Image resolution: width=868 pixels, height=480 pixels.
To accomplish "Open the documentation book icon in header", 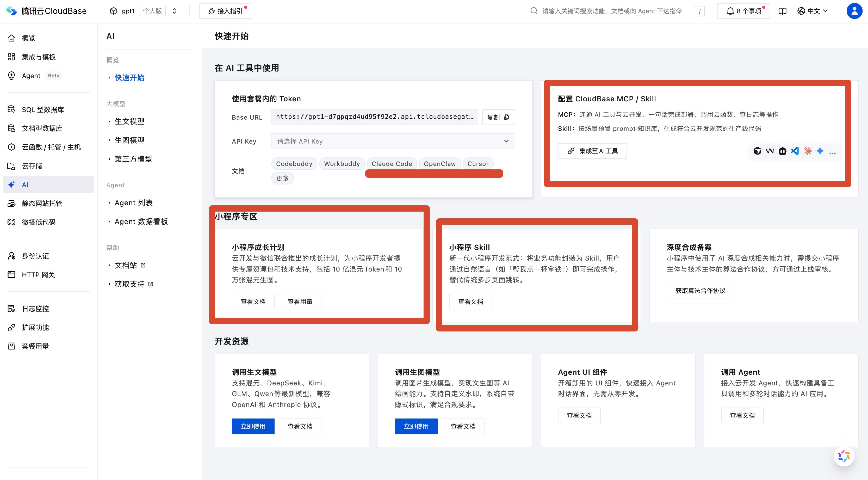I will [x=782, y=11].
